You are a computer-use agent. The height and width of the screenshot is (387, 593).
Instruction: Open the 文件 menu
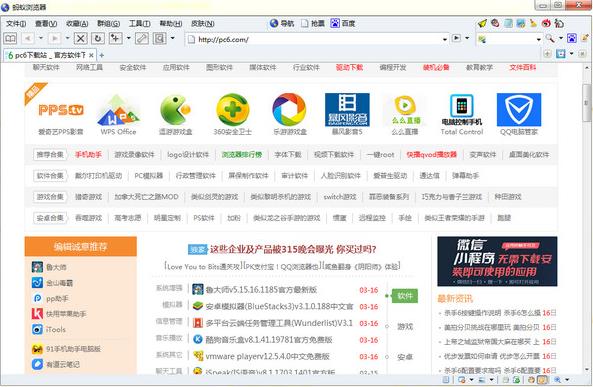[x=16, y=23]
